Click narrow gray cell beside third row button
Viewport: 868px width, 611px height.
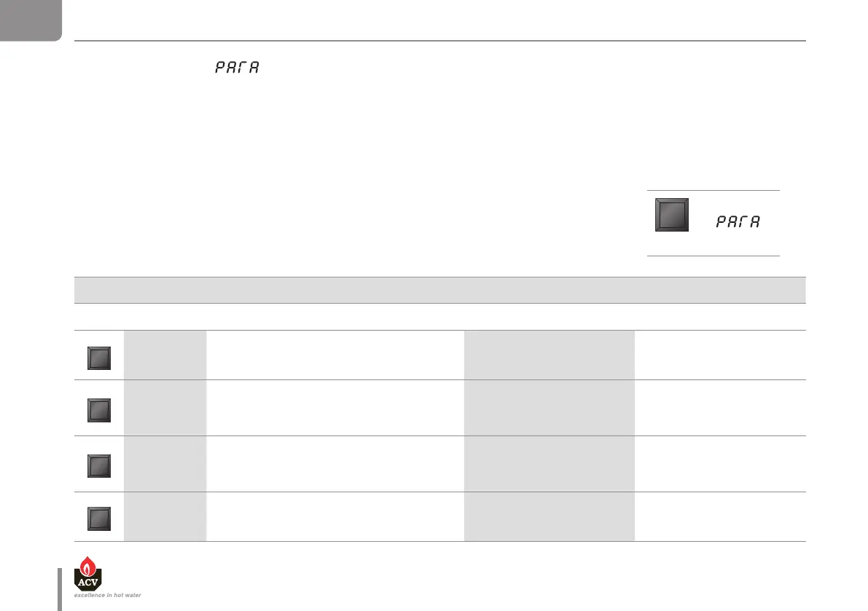click(x=165, y=464)
